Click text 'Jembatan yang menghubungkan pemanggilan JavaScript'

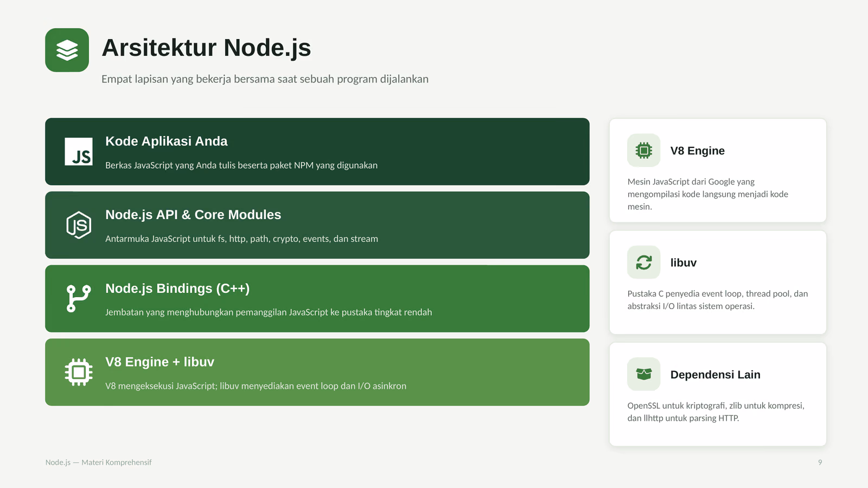click(x=216, y=312)
